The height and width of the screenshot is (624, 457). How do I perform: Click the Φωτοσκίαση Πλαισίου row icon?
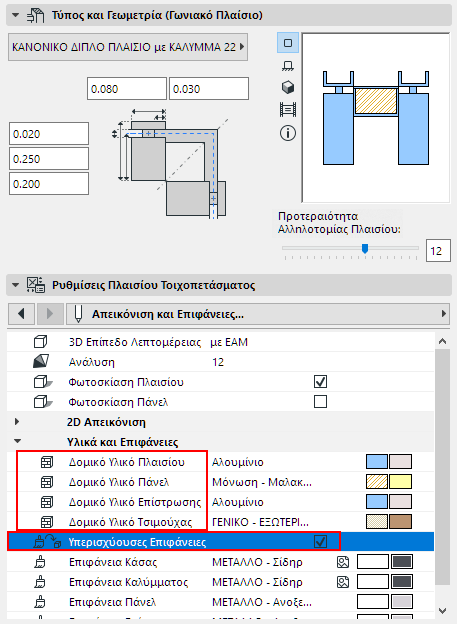point(43,382)
